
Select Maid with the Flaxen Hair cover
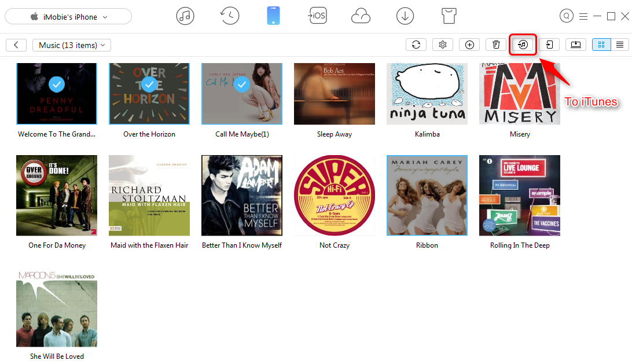[x=149, y=196]
